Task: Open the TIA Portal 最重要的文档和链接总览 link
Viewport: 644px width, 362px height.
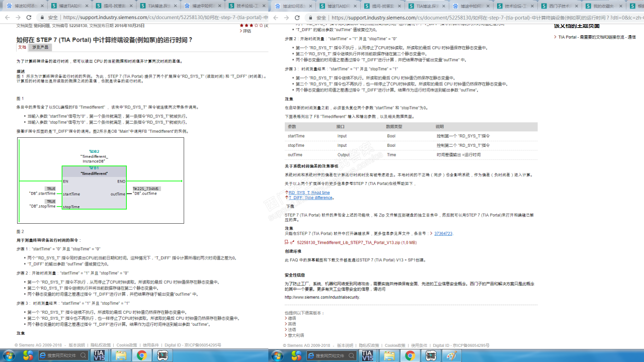Action: pos(597,37)
